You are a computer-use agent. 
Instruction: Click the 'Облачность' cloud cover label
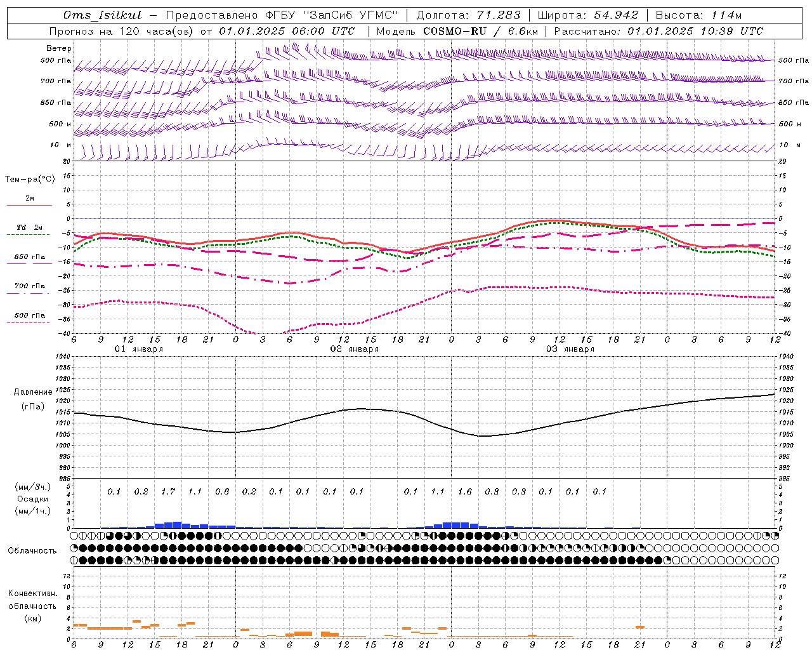(x=32, y=551)
